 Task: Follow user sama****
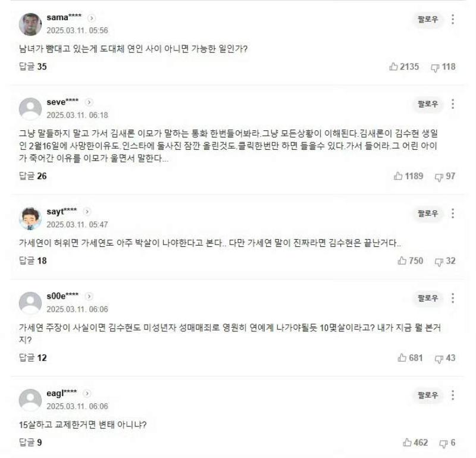(428, 20)
